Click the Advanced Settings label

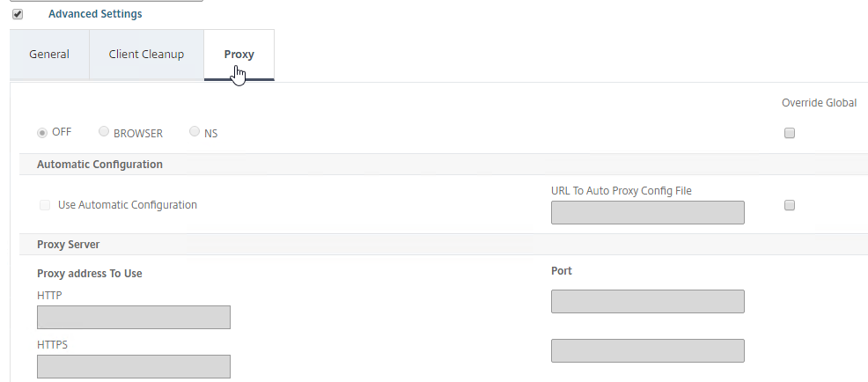[x=95, y=14]
